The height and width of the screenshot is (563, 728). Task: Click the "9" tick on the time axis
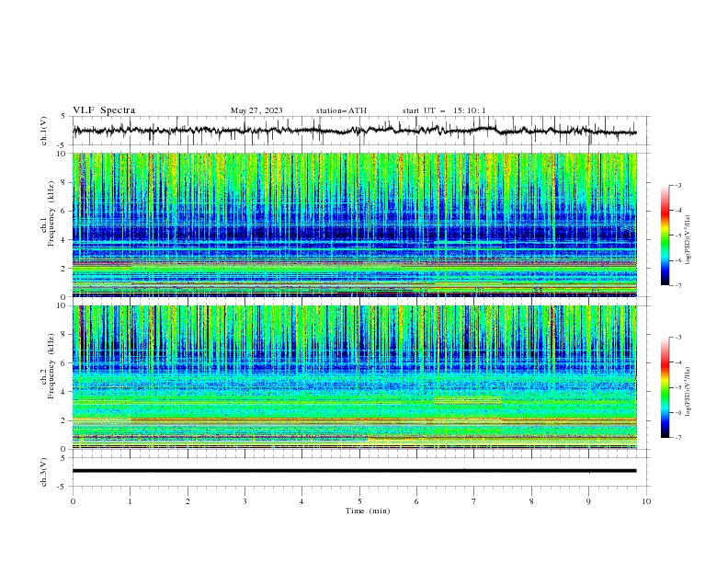(588, 501)
